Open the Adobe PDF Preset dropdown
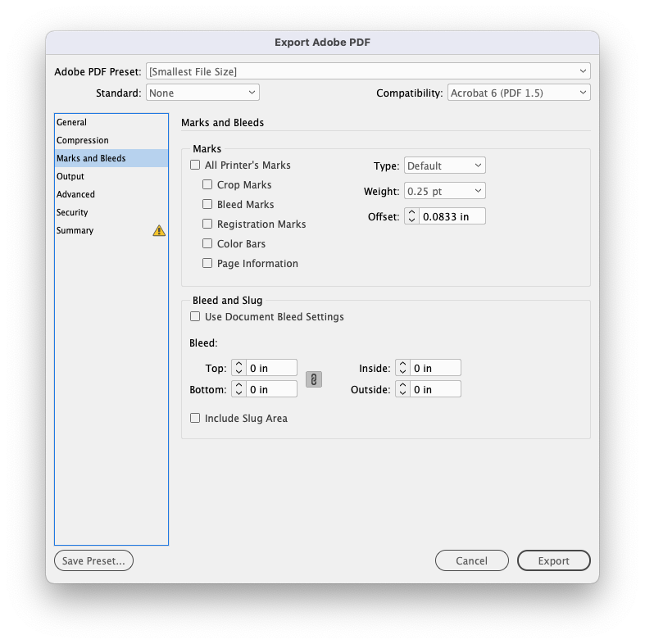 point(368,71)
